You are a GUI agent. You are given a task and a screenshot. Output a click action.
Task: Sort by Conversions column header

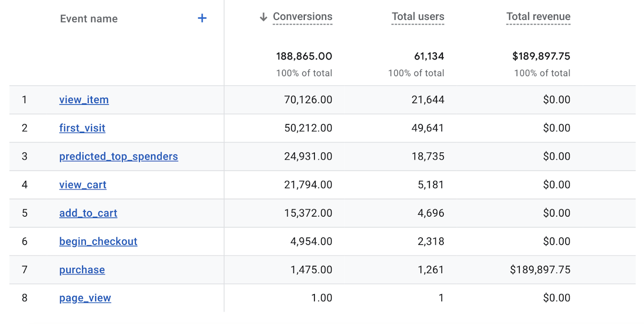click(x=302, y=16)
